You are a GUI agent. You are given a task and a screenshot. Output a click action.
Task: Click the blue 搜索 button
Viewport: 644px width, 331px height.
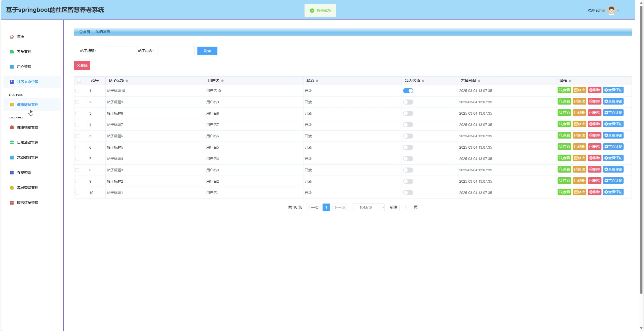pos(207,51)
